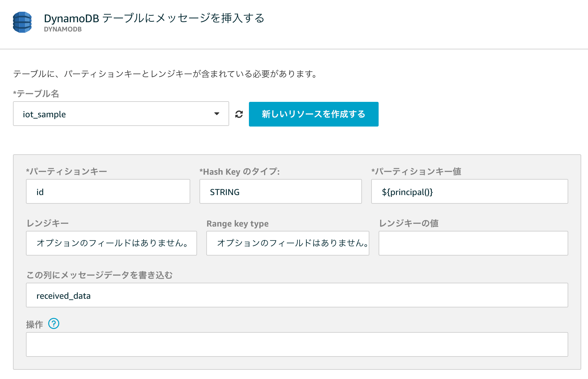
Task: Refresh the table name list
Action: click(239, 114)
